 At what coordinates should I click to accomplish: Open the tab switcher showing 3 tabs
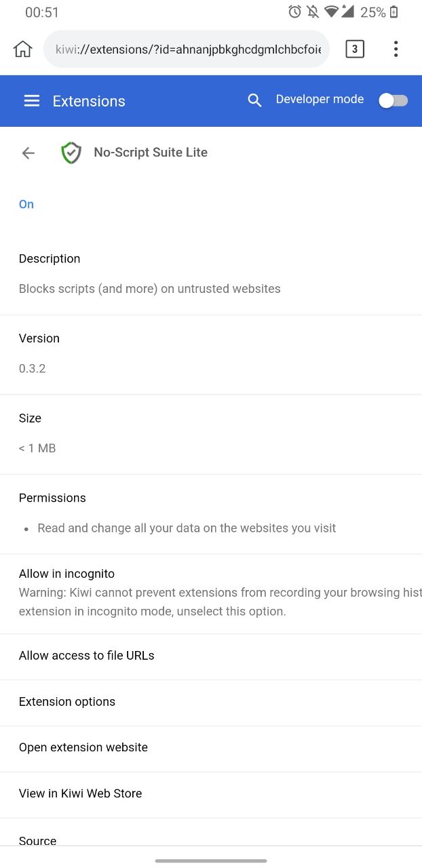(354, 49)
